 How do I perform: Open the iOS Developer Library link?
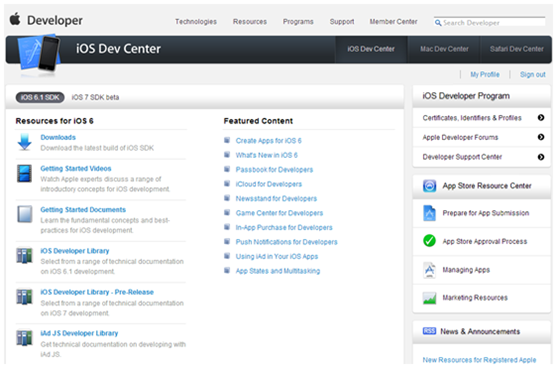tap(75, 251)
